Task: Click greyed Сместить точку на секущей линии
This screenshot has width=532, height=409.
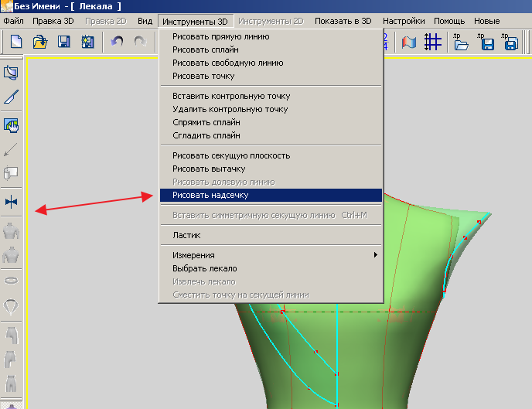Action: click(x=271, y=295)
